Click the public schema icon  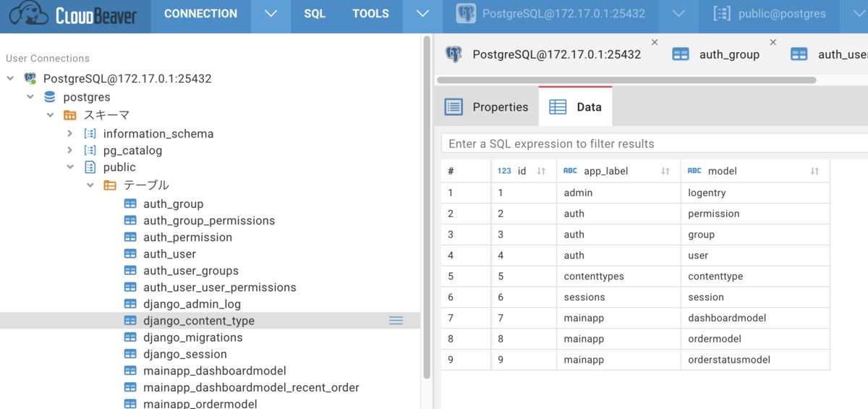(90, 167)
